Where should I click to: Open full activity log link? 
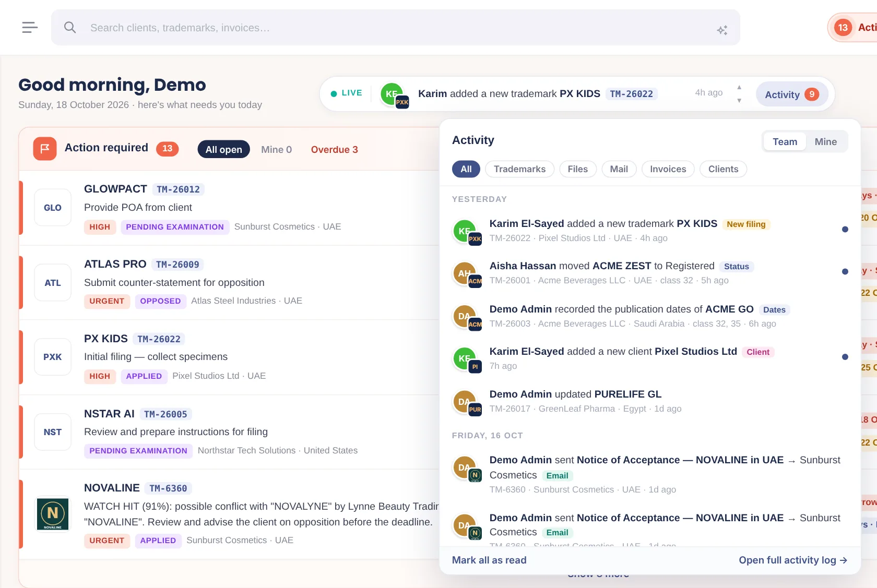coord(793,560)
